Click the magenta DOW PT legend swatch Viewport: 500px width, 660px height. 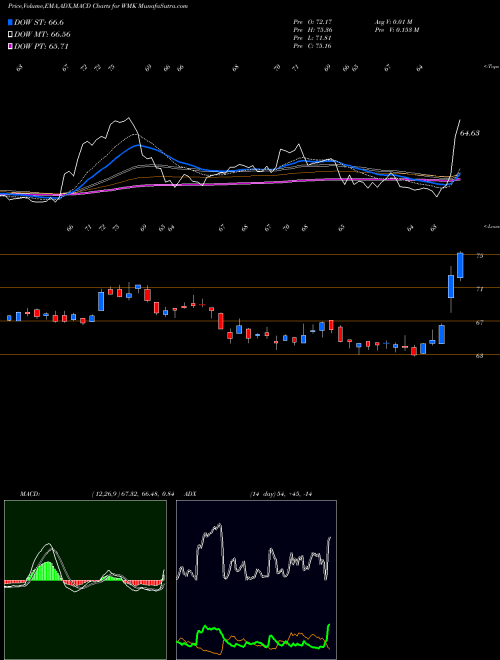click(10, 46)
